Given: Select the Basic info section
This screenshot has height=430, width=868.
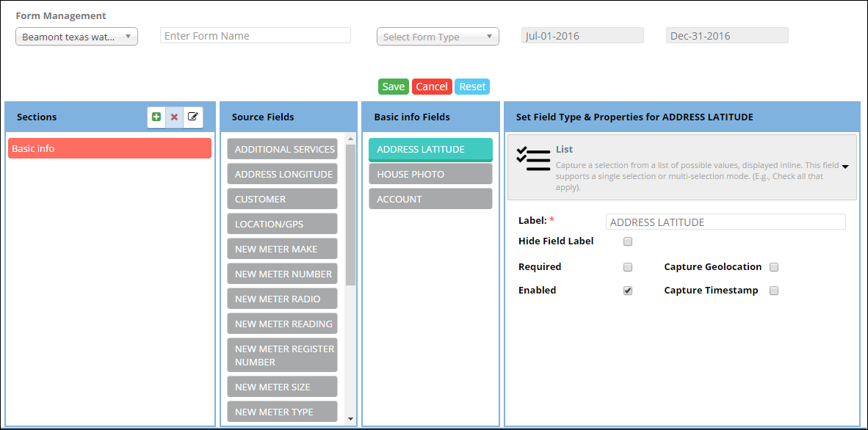Looking at the screenshot, I should pos(109,148).
